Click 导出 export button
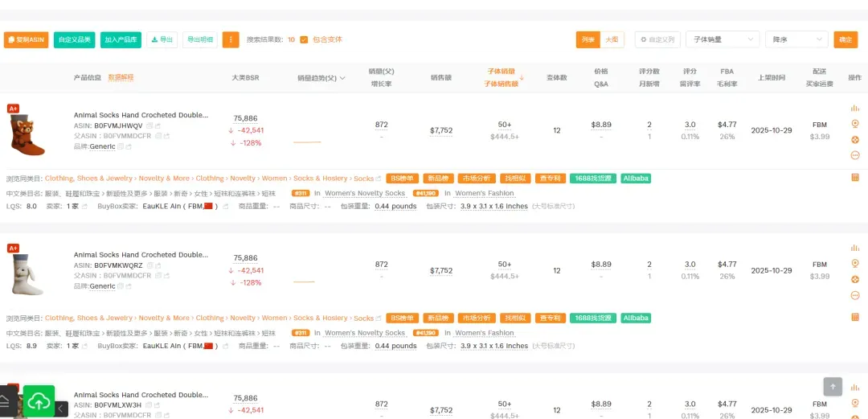The height and width of the screenshot is (419, 868). (162, 39)
